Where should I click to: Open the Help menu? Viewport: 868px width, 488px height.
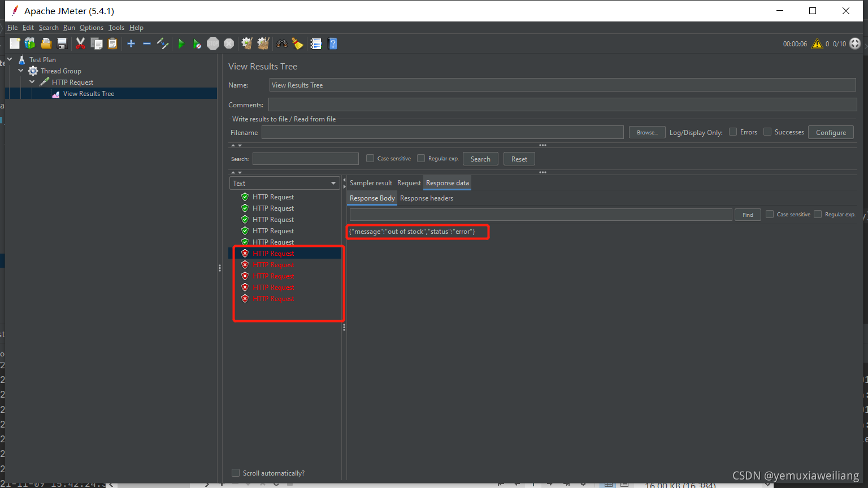point(136,28)
